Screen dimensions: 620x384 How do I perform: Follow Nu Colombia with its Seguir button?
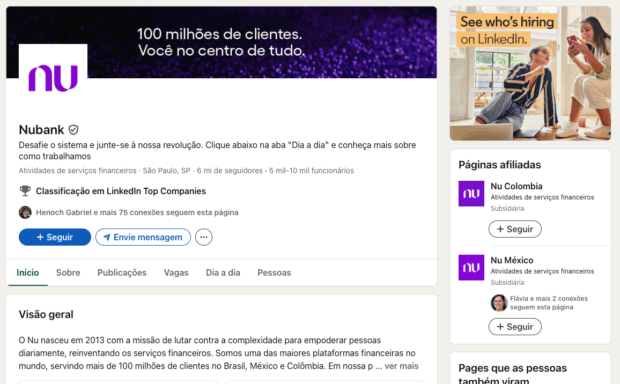(x=515, y=229)
